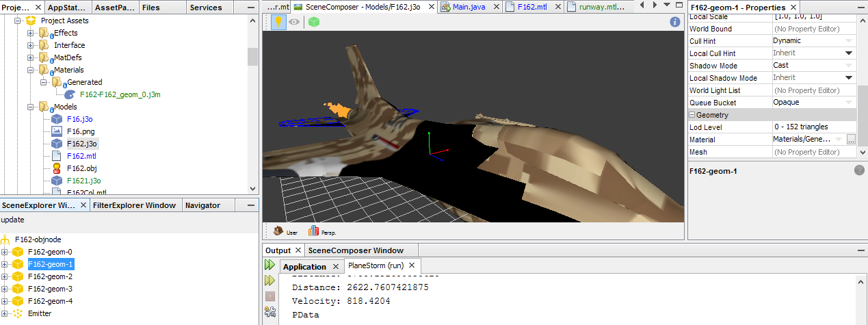868x325 pixels.
Task: Close the Main.java tab
Action: (495, 7)
